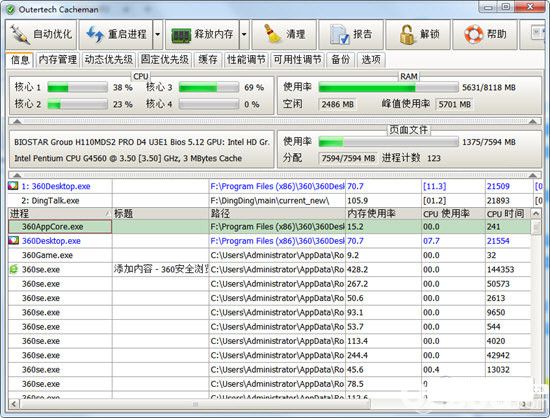Click the CPU time value 42942
Viewport: 550px width, 418px height.
pyautogui.click(x=498, y=355)
